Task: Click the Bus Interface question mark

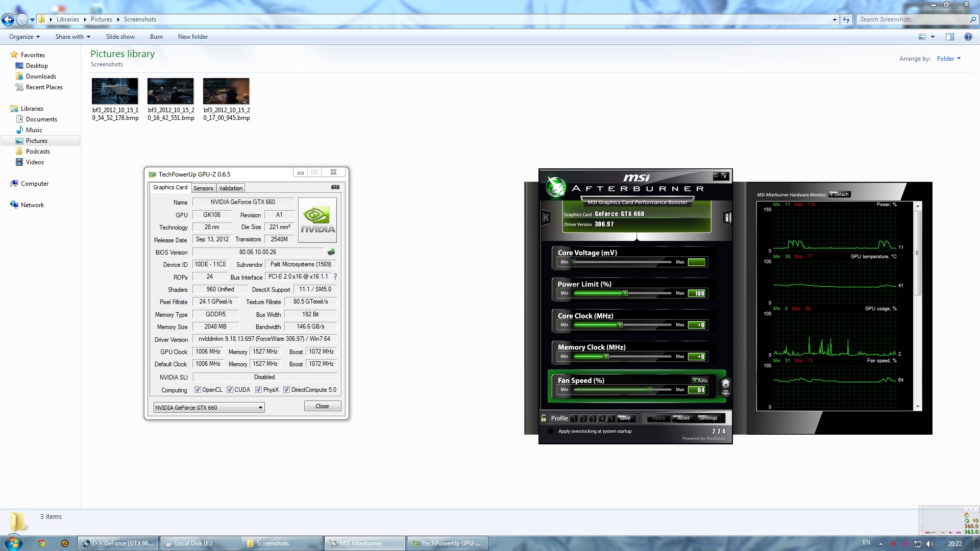Action: [x=335, y=277]
